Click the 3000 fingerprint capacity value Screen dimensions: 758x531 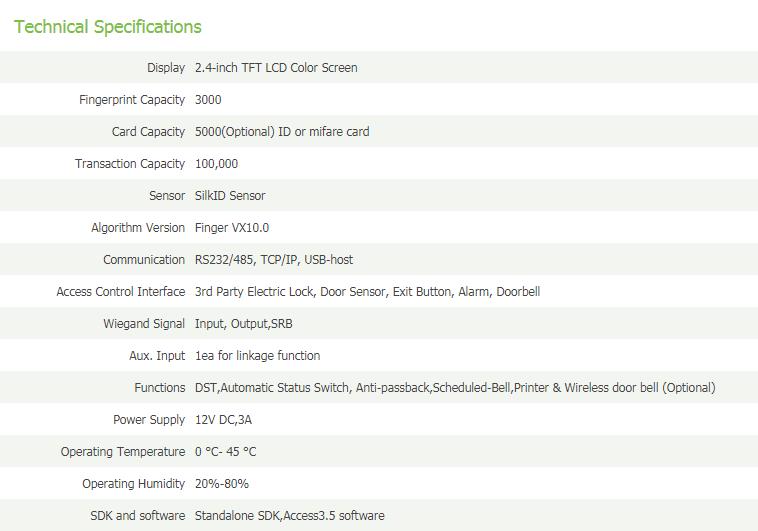tap(208, 100)
